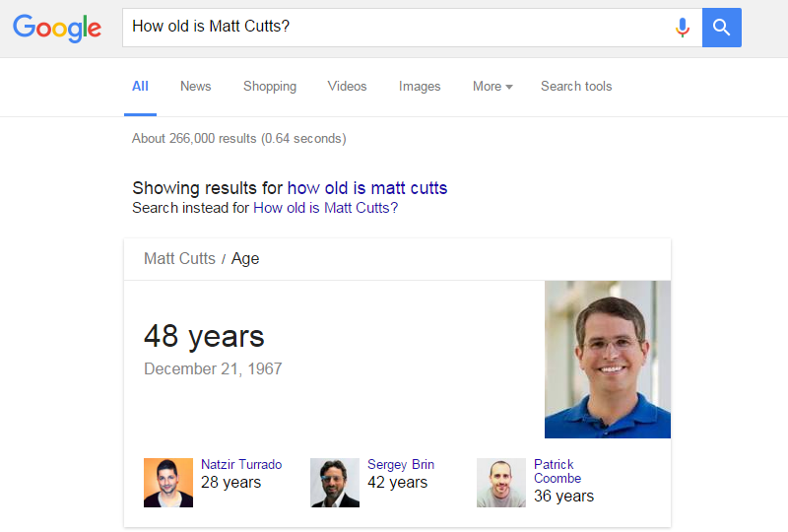Open the More search categories dropdown

pos(492,87)
